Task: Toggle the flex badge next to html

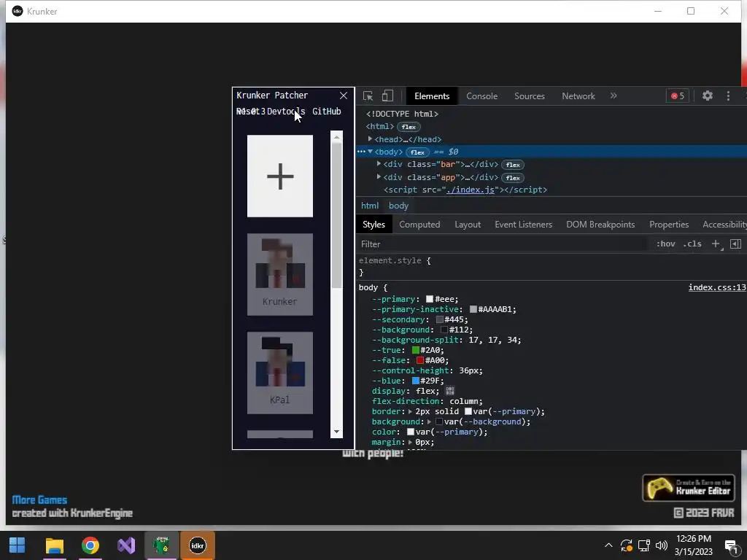Action: [x=409, y=127]
